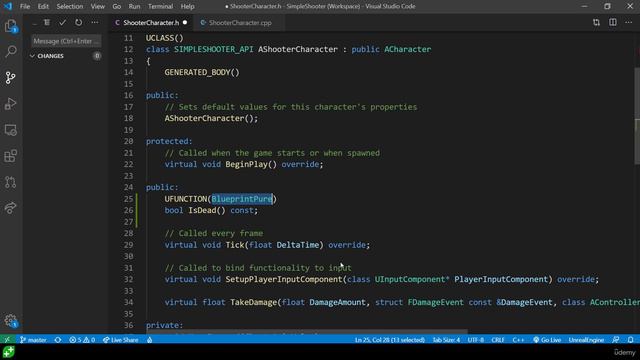Open the Manage gear icon
The image size is (640, 360).
pyautogui.click(x=11, y=320)
